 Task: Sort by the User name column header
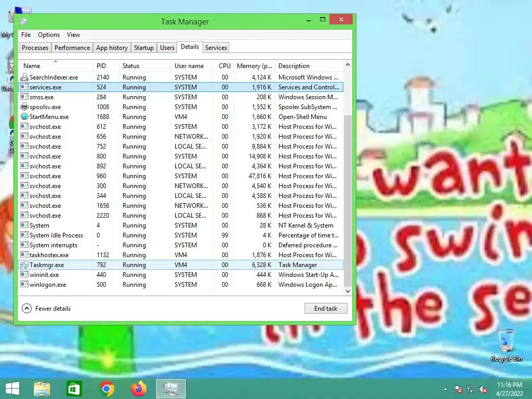pos(192,66)
